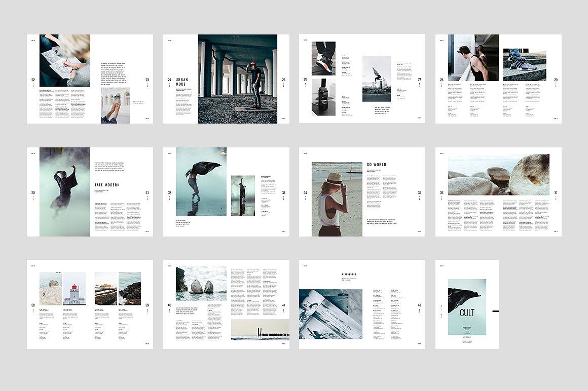Click page number 35
Viewport: 588px width, 391px height.
419,192
